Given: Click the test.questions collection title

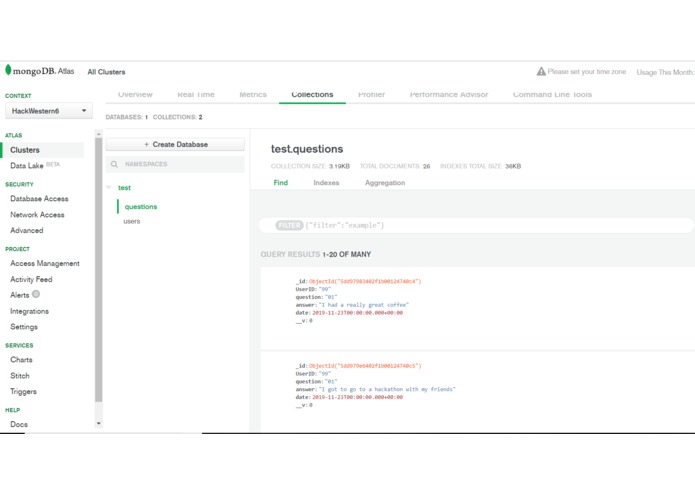Looking at the screenshot, I should [x=307, y=149].
